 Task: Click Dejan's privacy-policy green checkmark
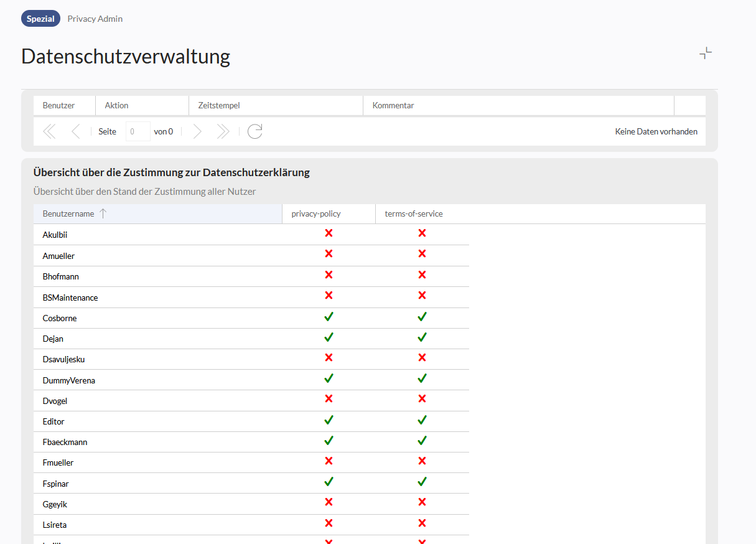coord(329,337)
